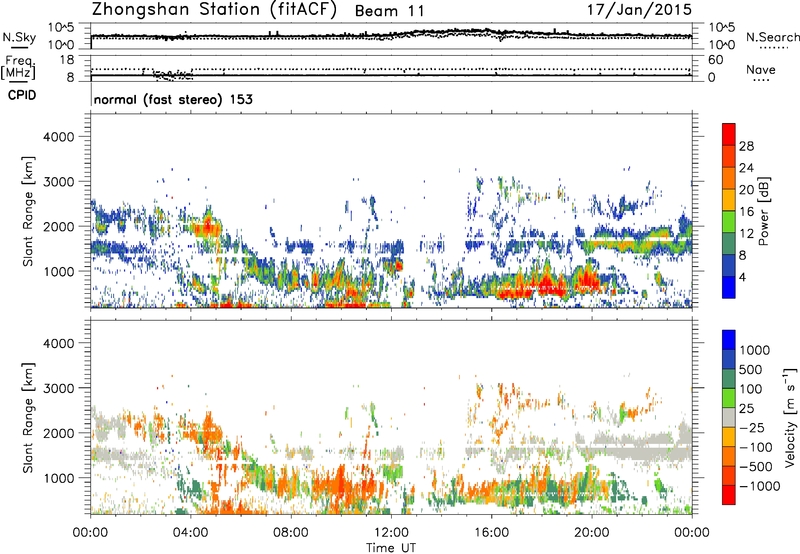Click the '10^5' tick beside N.Sky
This screenshot has height=554, width=800.
(61, 28)
